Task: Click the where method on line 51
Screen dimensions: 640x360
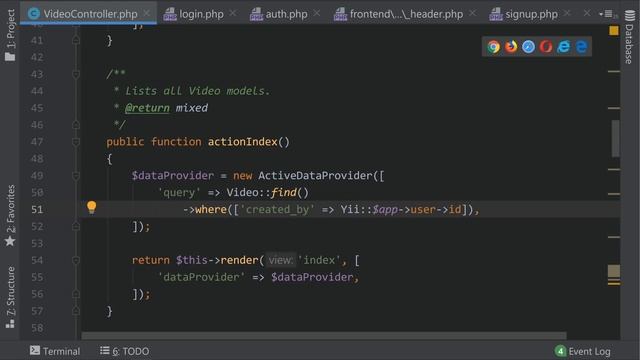Action: pos(211,209)
